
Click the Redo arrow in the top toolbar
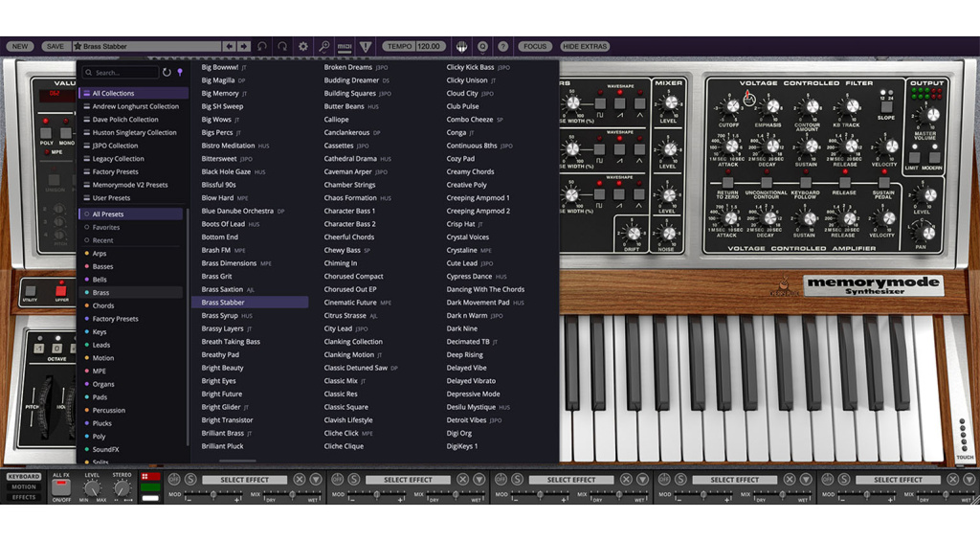(x=282, y=46)
